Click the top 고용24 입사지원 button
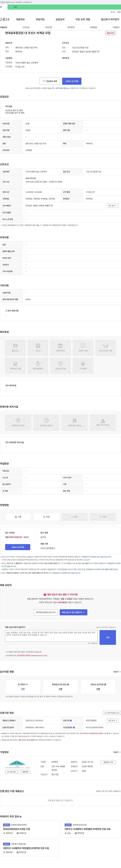 pyautogui.click(x=72, y=81)
